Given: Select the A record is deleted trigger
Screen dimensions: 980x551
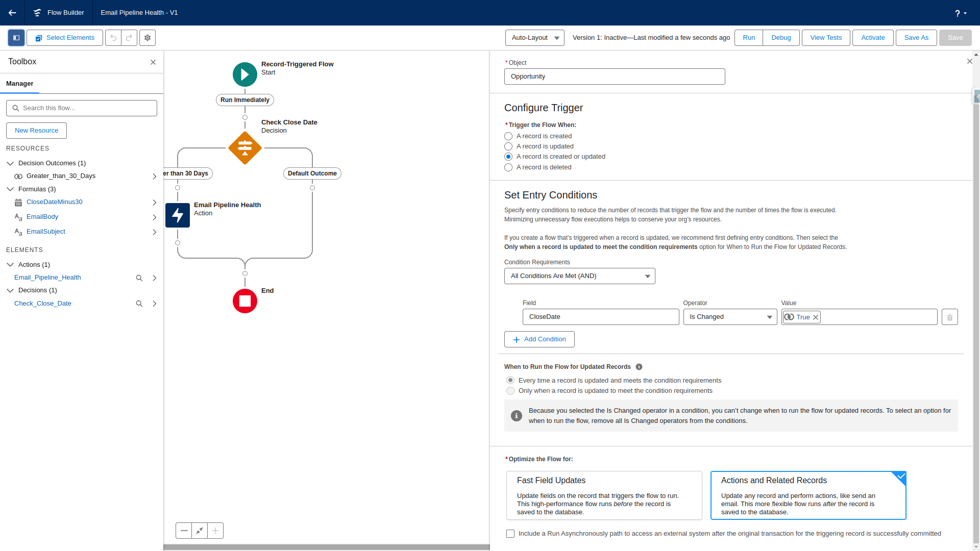Looking at the screenshot, I should click(508, 167).
